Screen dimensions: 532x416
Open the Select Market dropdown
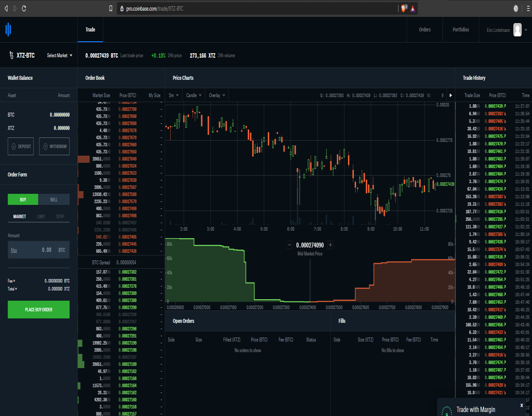pos(59,55)
